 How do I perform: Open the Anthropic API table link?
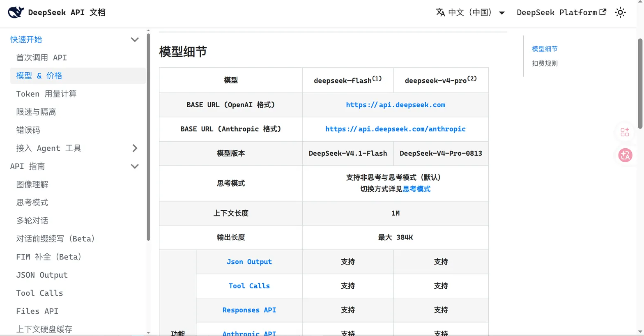click(x=249, y=333)
